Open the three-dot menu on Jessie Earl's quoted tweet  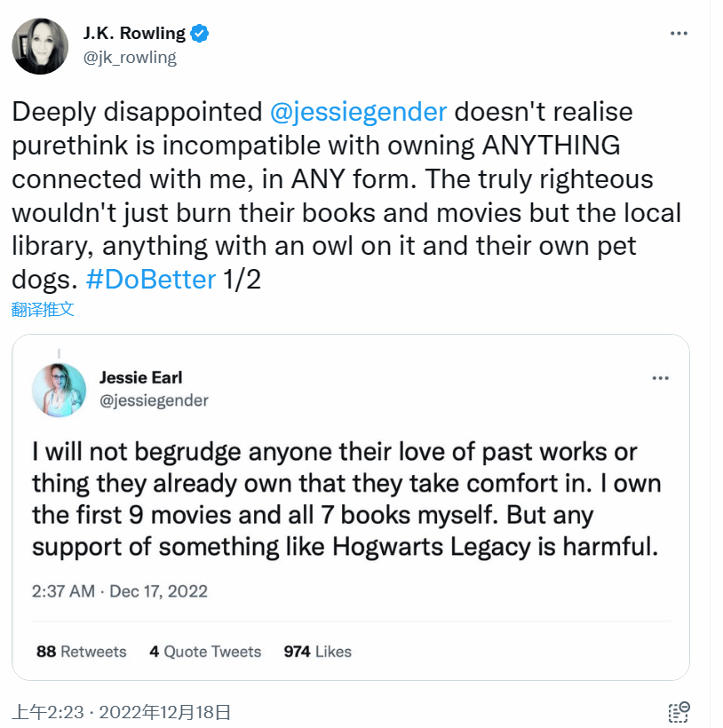coord(660,377)
